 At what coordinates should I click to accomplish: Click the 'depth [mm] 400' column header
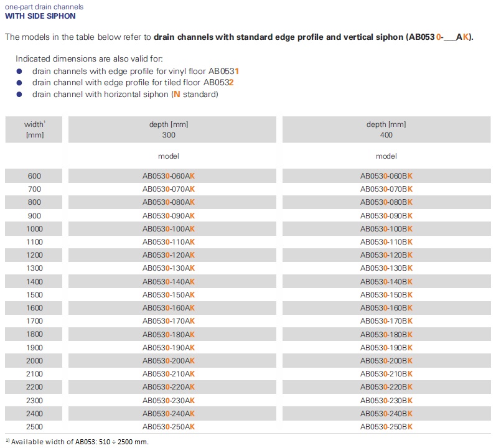click(386, 129)
